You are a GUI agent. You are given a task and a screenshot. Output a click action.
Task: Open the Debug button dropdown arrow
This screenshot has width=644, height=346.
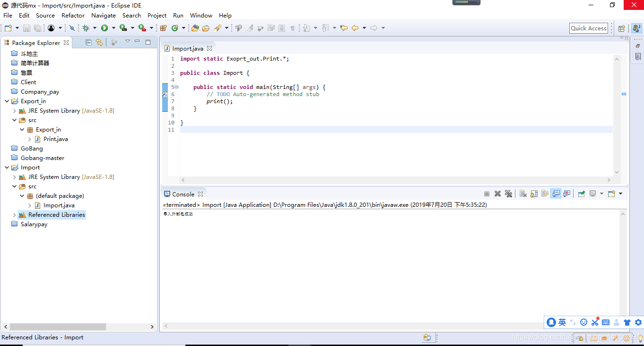click(x=95, y=28)
